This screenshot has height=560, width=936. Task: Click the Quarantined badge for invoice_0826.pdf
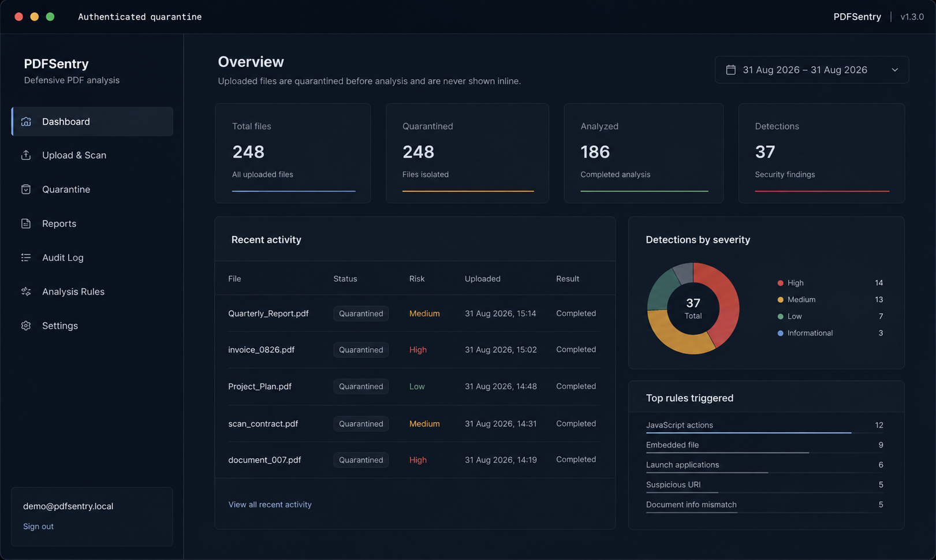point(361,350)
